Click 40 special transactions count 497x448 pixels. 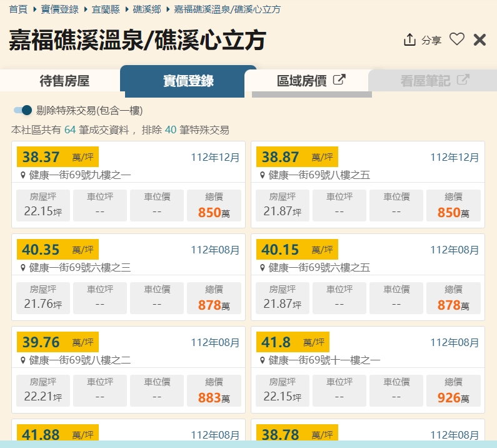(x=171, y=130)
